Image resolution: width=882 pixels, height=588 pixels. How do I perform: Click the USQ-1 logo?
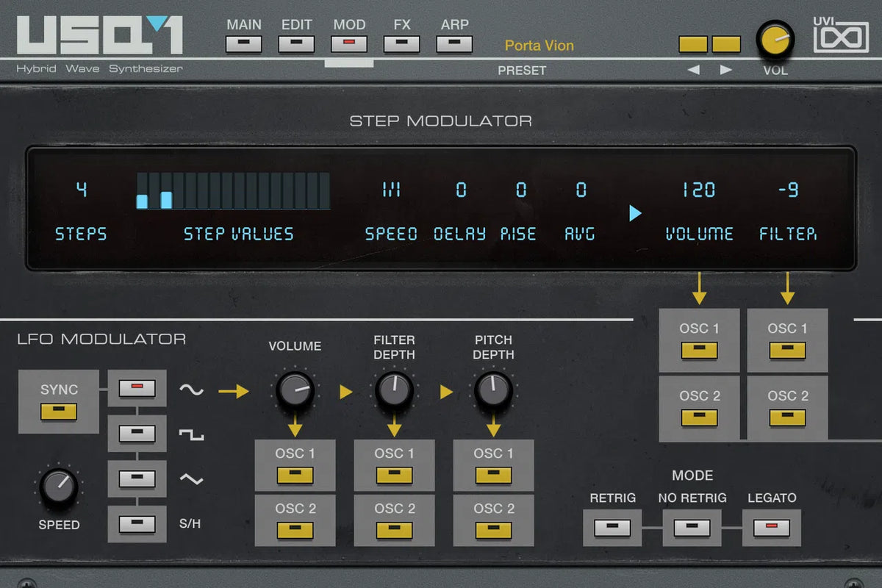pyautogui.click(x=100, y=35)
